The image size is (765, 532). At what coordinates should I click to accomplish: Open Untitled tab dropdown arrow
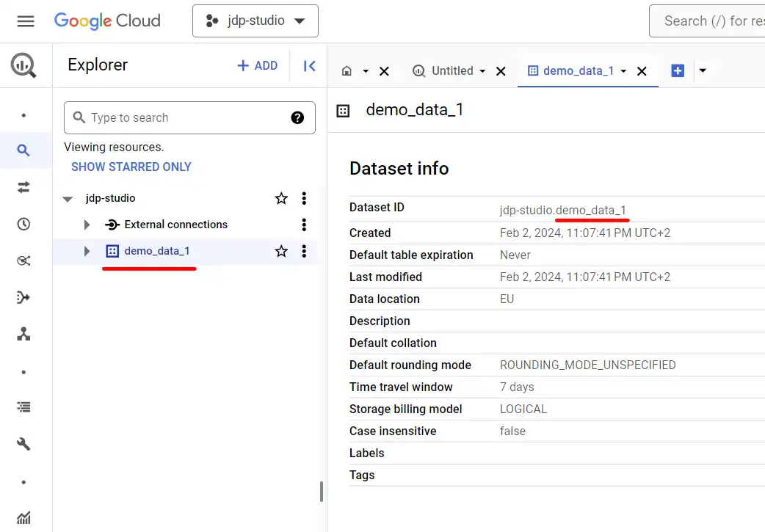482,71
